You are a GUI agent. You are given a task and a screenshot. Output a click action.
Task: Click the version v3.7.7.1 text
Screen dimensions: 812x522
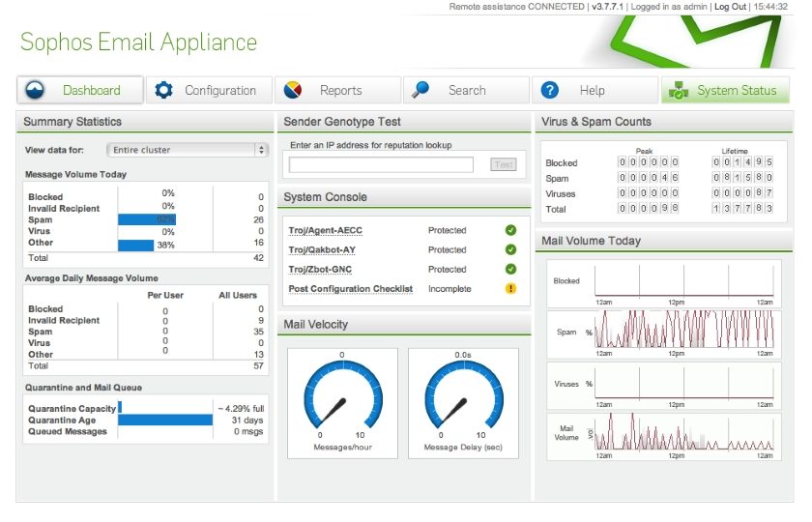[607, 7]
